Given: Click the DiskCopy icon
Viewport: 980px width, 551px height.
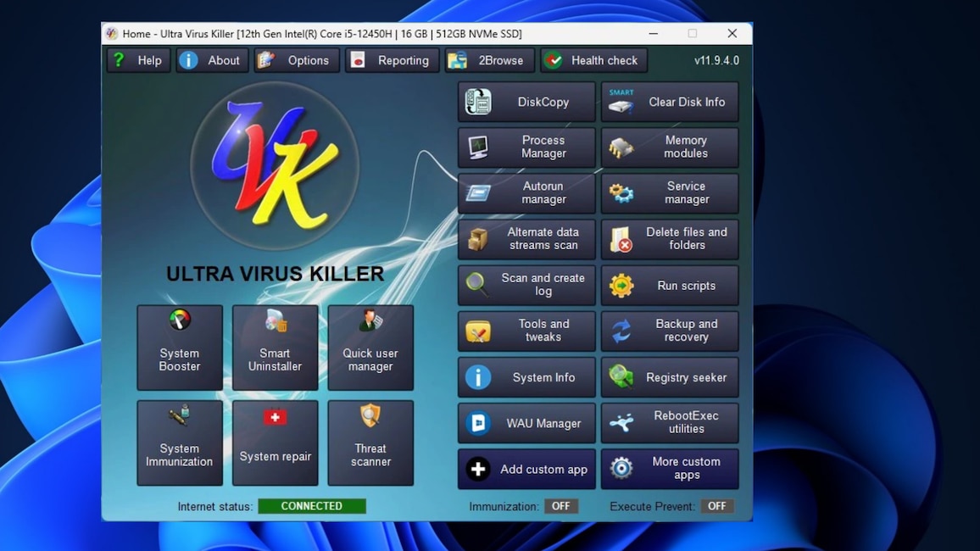Looking at the screenshot, I should pos(478,102).
